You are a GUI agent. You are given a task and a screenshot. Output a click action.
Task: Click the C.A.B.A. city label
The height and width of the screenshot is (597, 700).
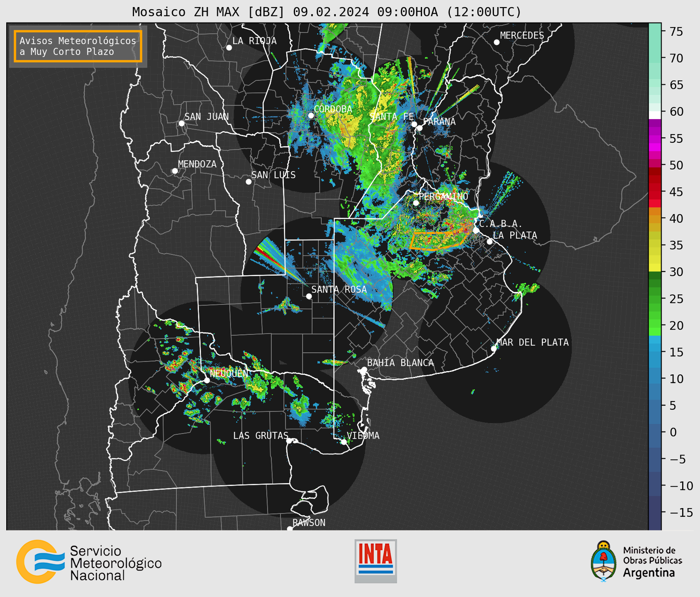[x=501, y=224]
